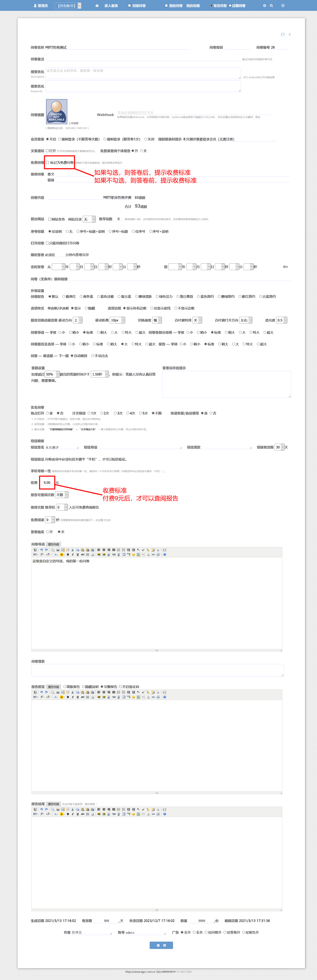Screen dimensions: 317x980
Task: Check the 标记为免费问卷 checkbox
Action: click(x=48, y=162)
